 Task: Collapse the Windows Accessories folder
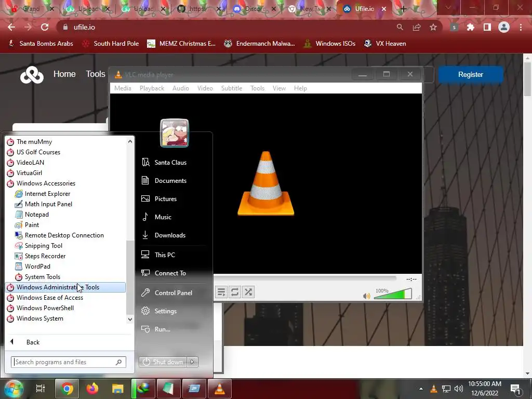point(46,183)
